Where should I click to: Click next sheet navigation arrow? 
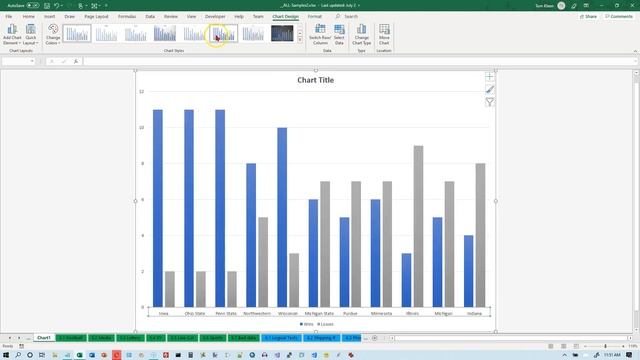tap(19, 338)
